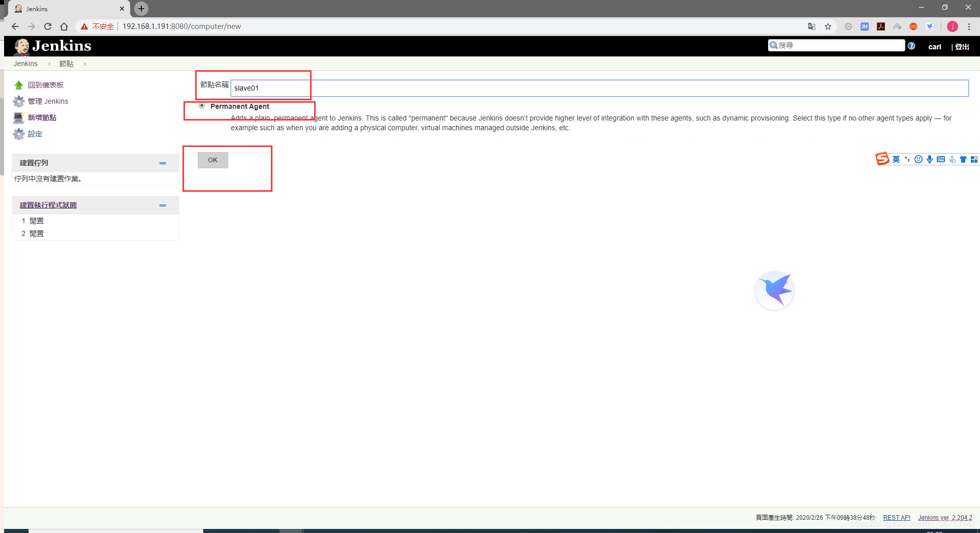This screenshot has height=533, width=980.
Task: Click the 設定 gear icon in sidebar
Action: tap(19, 134)
